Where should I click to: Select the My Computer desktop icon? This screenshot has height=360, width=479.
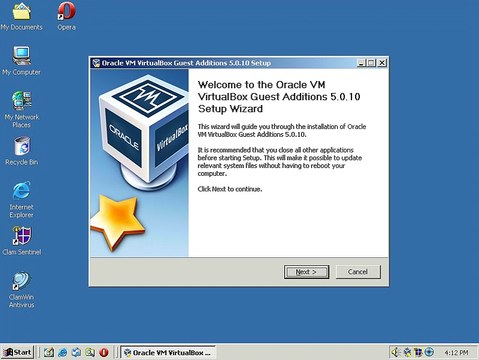click(x=22, y=61)
